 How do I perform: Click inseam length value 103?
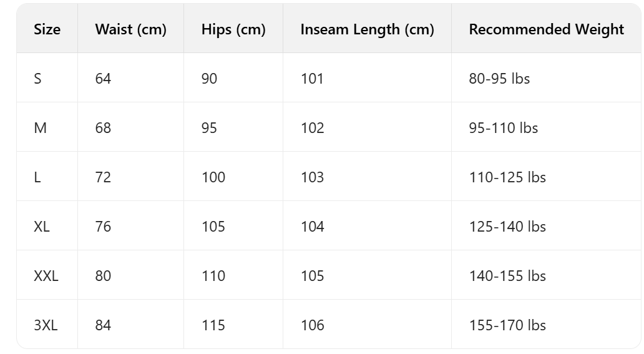312,177
